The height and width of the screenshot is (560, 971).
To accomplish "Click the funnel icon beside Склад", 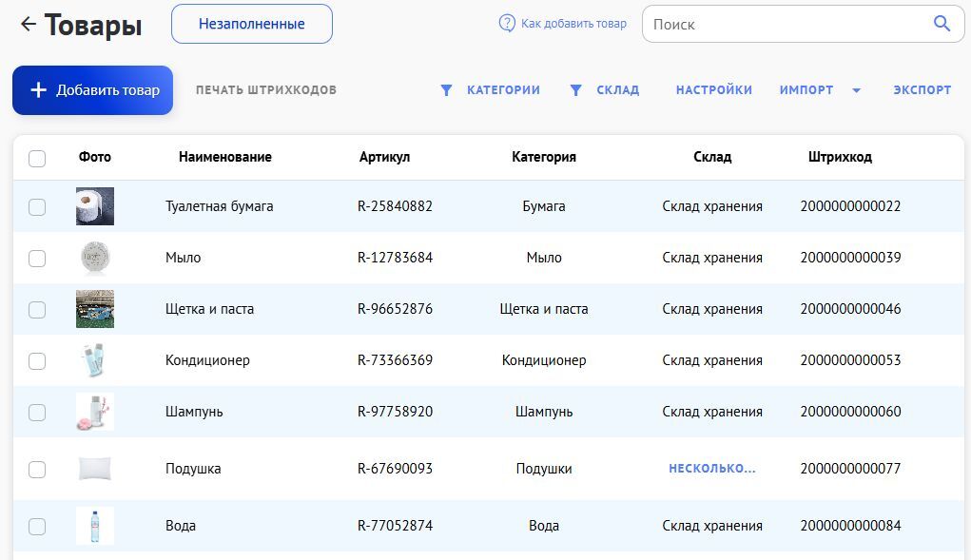I will pos(575,90).
